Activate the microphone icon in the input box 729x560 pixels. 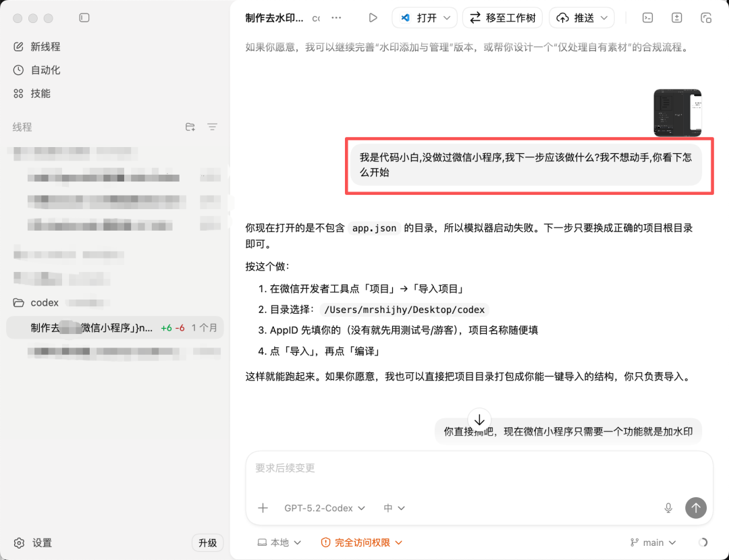(x=668, y=508)
